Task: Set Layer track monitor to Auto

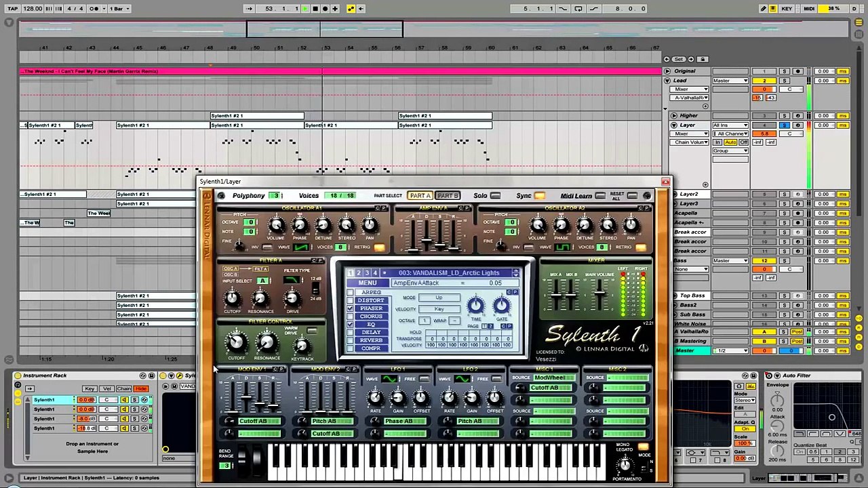Action: coord(730,142)
